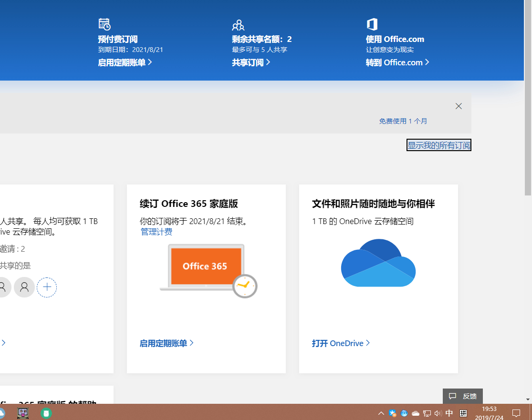Image resolution: width=532 pixels, height=420 pixels.
Task: Click the page vertical scrollbar thumb
Action: click(x=528, y=98)
